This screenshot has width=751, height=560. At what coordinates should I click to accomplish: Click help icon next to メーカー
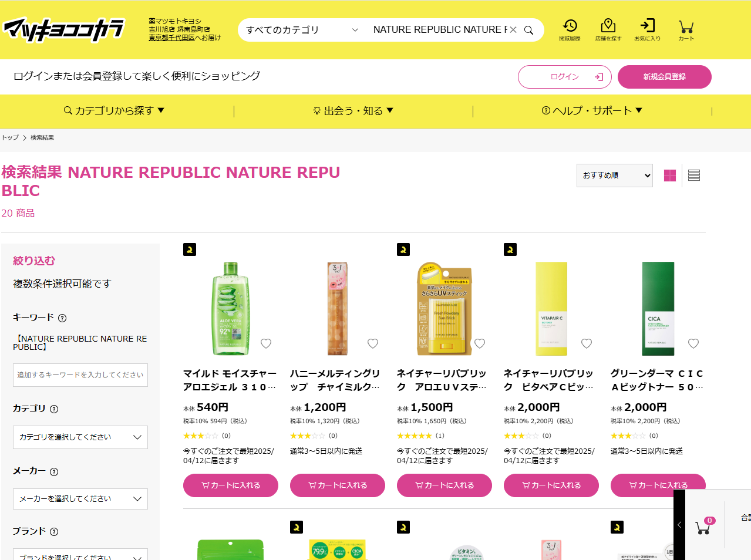(x=54, y=472)
